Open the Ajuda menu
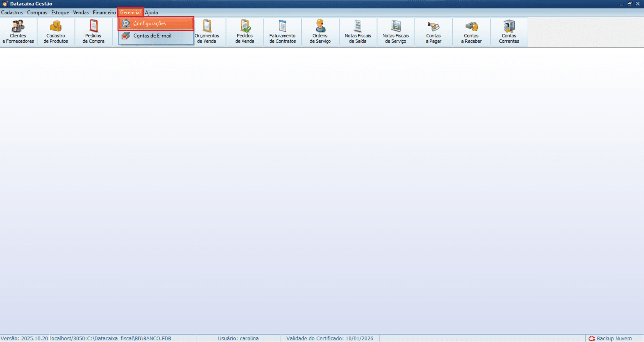644x342 pixels. point(151,12)
